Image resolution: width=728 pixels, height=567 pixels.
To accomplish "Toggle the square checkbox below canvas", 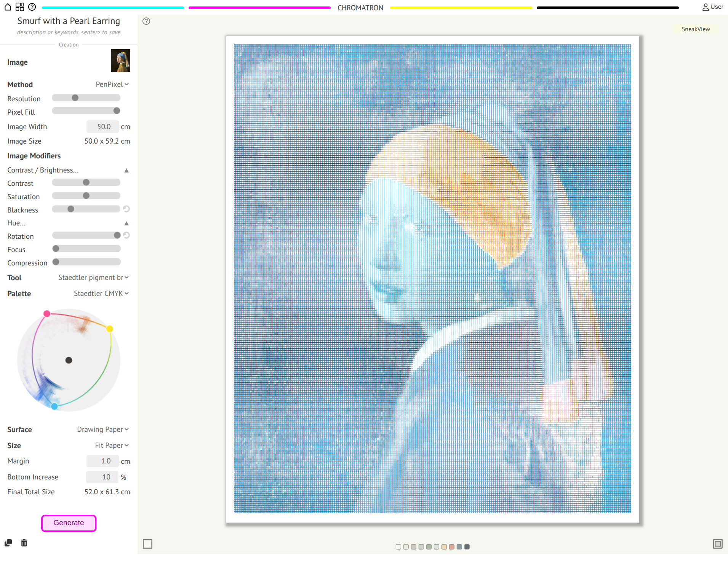I will click(x=147, y=544).
